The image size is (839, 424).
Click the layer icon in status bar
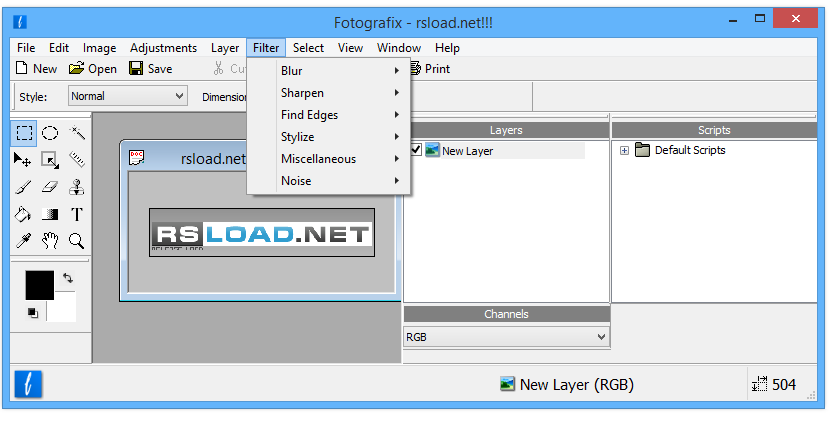point(507,384)
